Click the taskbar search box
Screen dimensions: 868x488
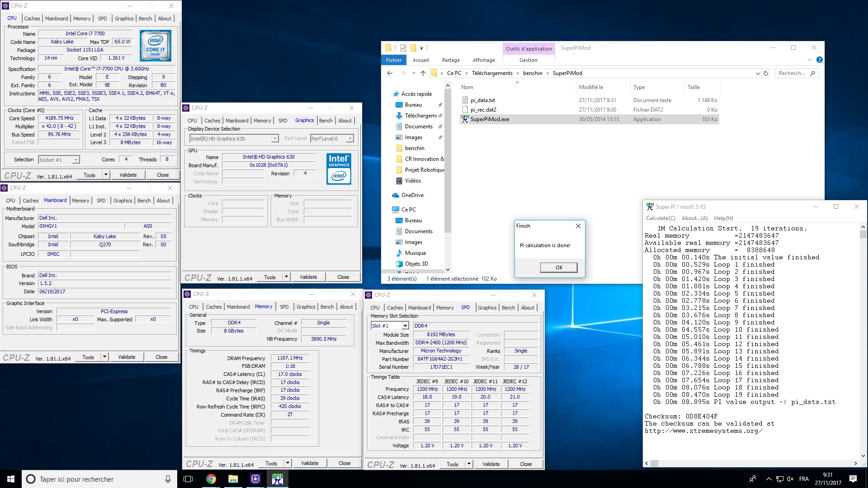click(99, 479)
